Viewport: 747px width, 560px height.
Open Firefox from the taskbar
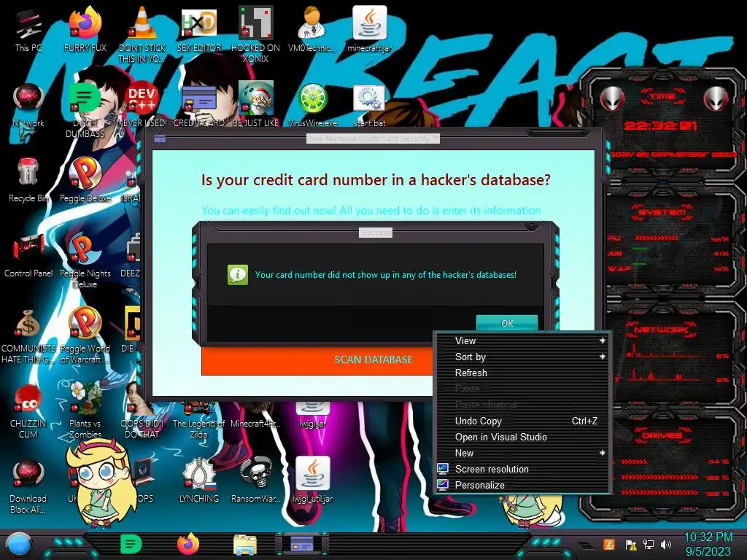pos(188,544)
